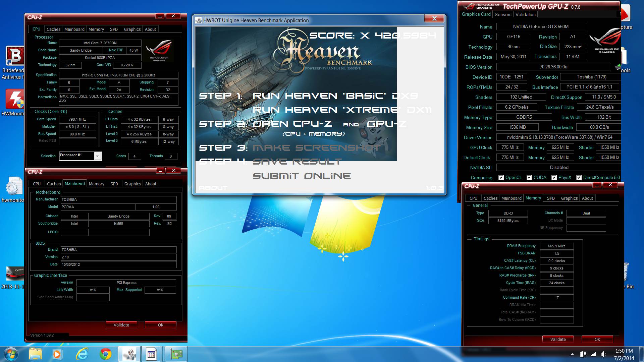Viewport: 644px width, 362px height.
Task: Open Internet Explorer from the taskbar
Action: (x=82, y=354)
